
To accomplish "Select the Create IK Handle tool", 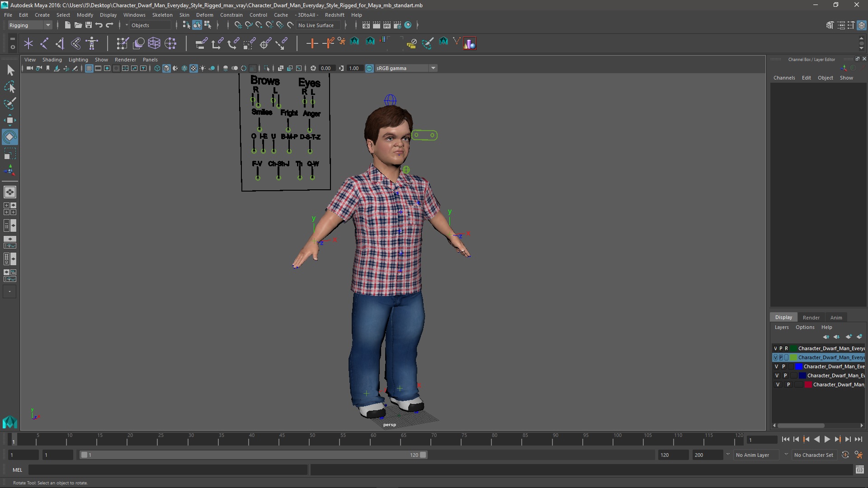I will 60,43.
